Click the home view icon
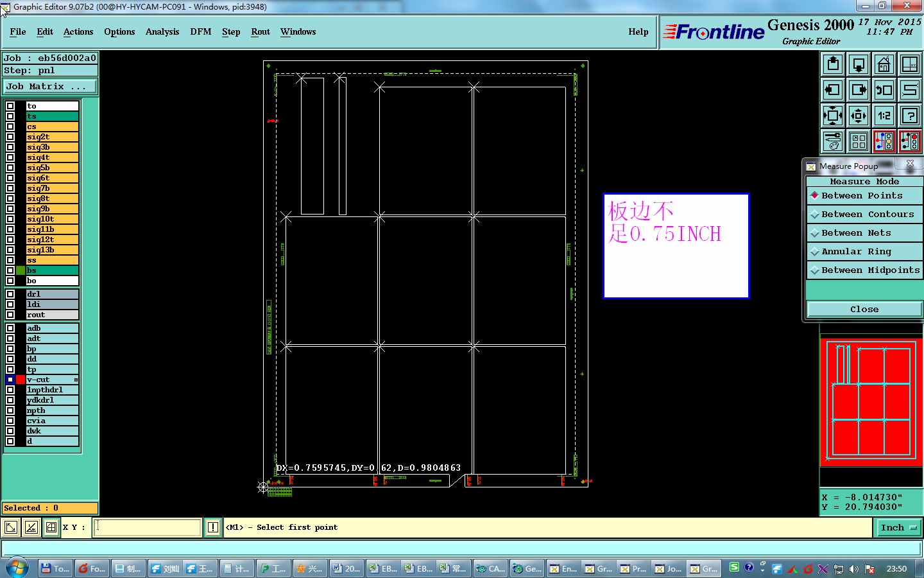This screenshot has height=578, width=924. point(884,64)
